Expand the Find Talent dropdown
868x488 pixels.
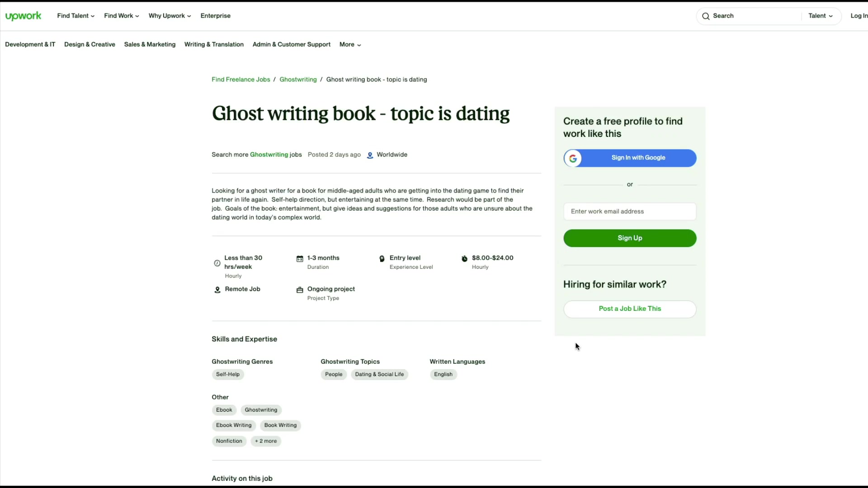click(75, 16)
